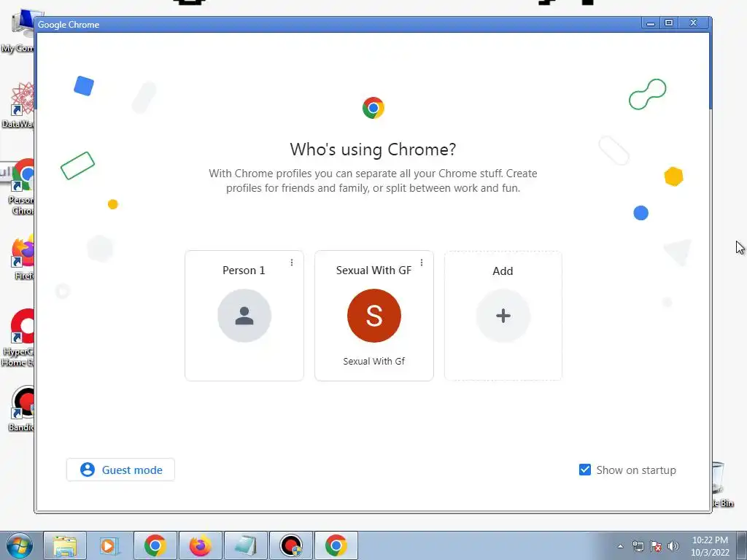Screen dimensions: 747x560
Task: Click the plus icon to add a profile
Action: pos(503,316)
